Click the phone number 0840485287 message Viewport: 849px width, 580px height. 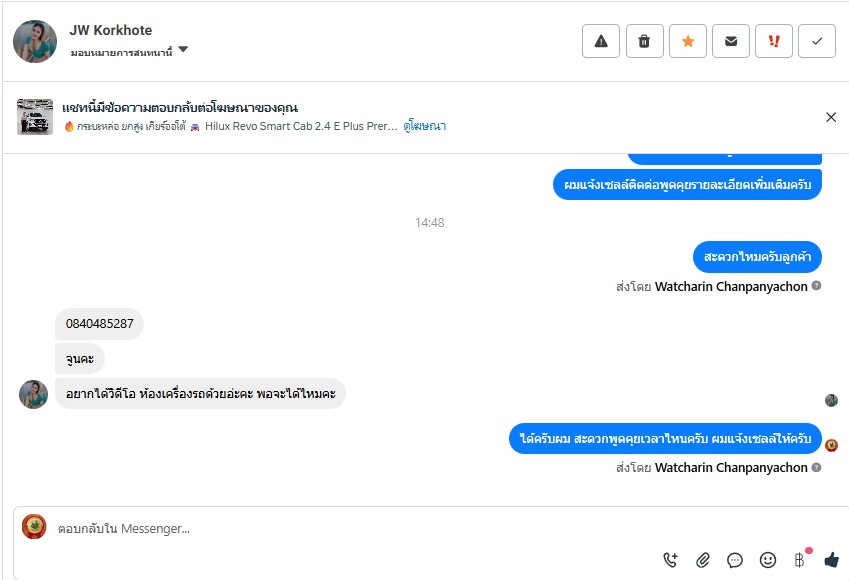(100, 324)
